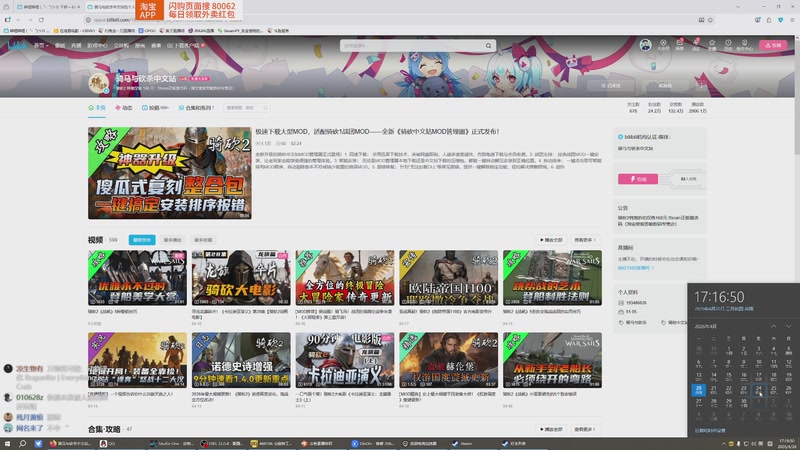The width and height of the screenshot is (800, 450).
Task: Open the live room link under 直播间
Action: tap(636, 268)
